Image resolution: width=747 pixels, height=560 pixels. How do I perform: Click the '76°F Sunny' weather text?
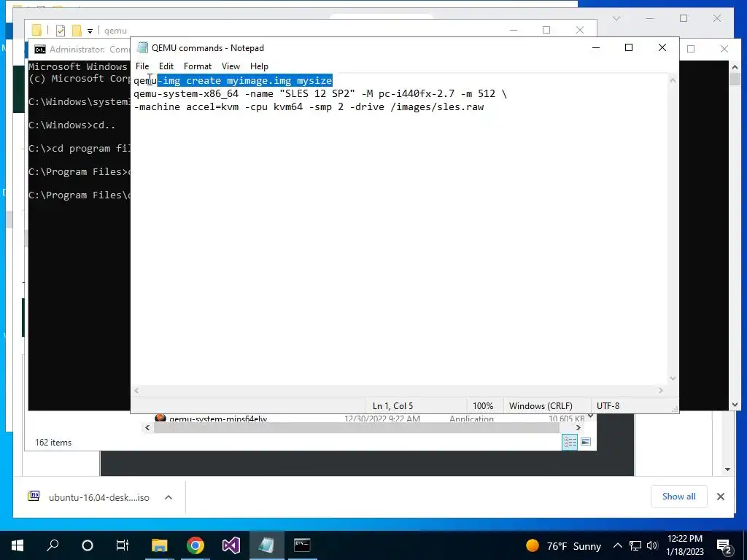click(573, 545)
